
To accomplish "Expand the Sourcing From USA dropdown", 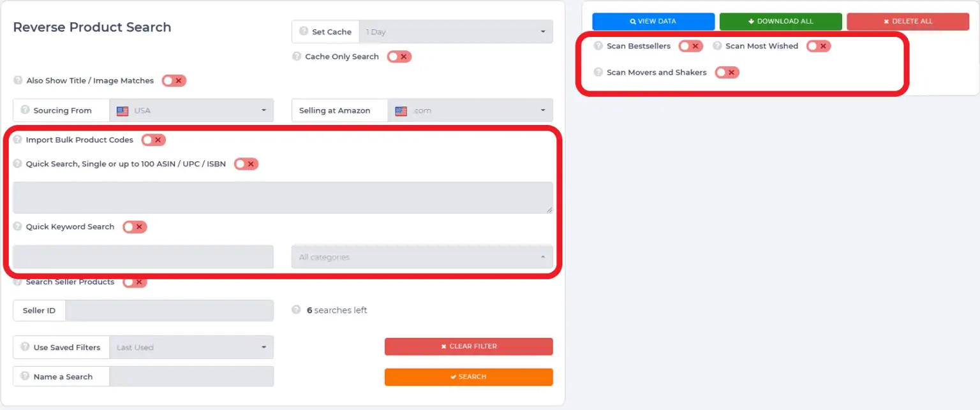I will pos(191,110).
